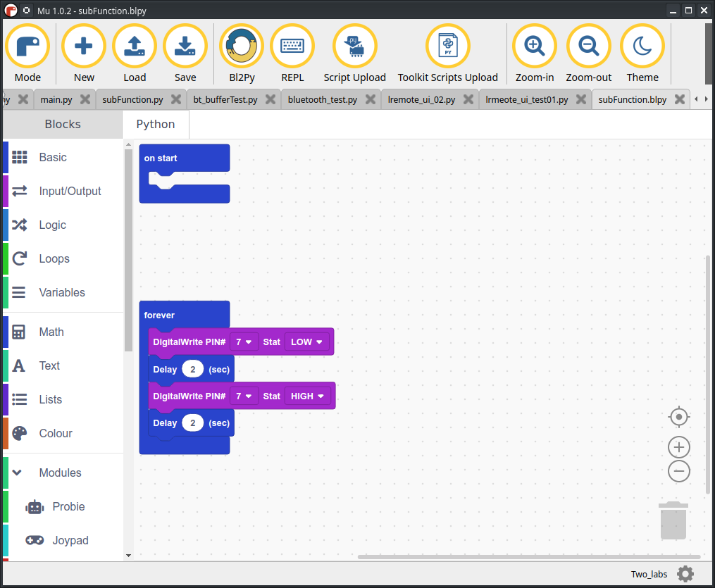Save the script with Save icon
This screenshot has width=715, height=588.
click(185, 46)
